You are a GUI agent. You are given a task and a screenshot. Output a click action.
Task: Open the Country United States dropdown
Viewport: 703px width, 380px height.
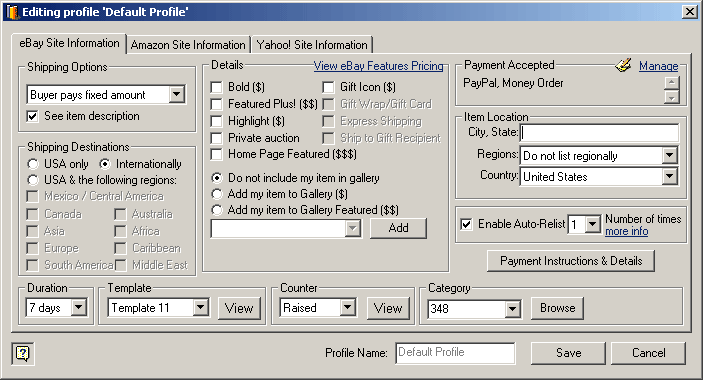point(669,177)
